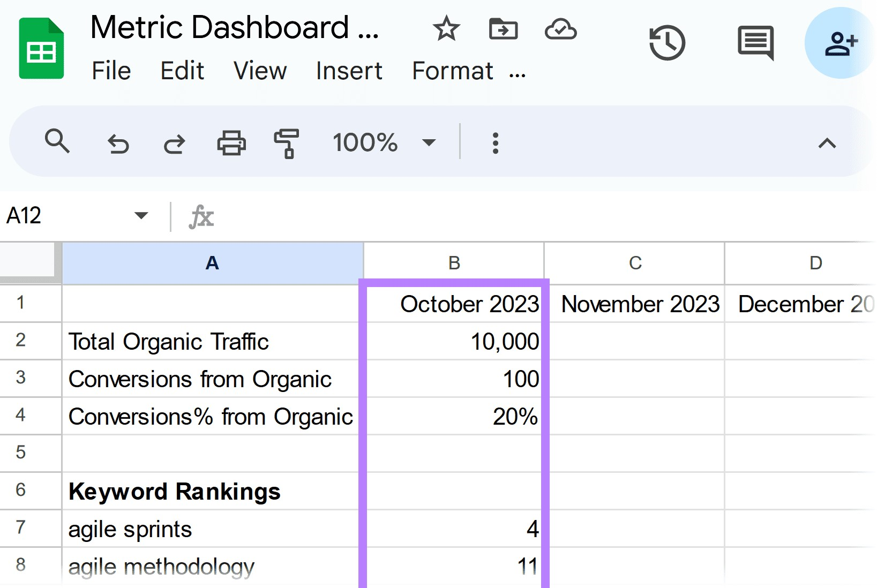Select the column C header
Viewport: 877px width, 588px height.
(x=635, y=263)
